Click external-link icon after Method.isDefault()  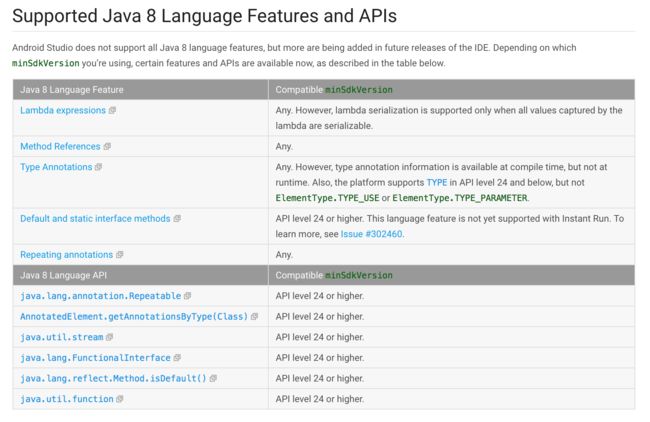(x=213, y=378)
